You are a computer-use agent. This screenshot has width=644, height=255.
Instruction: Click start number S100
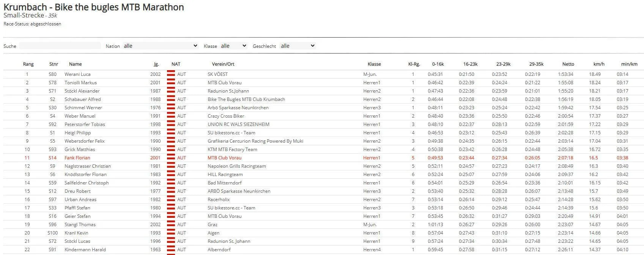[53, 233]
